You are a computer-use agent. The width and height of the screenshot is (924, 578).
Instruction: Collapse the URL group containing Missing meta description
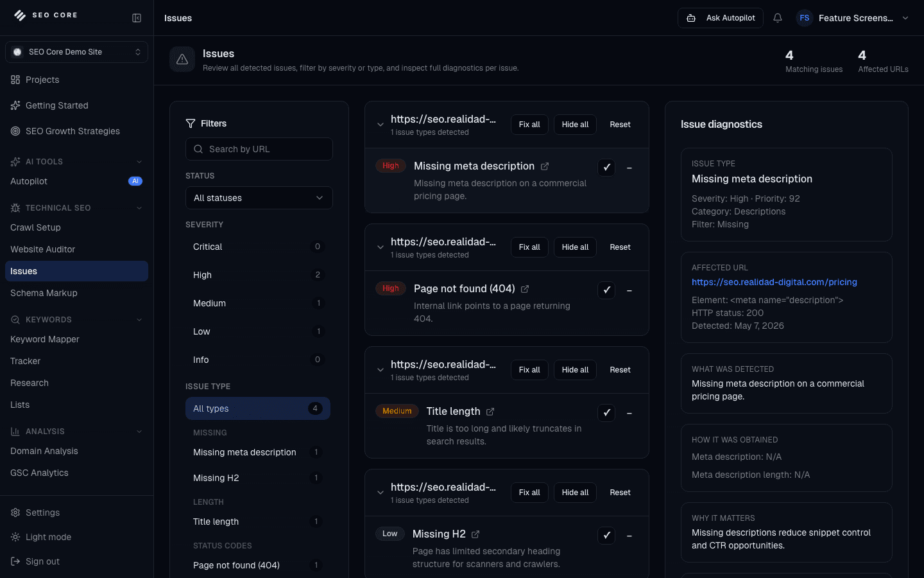(x=381, y=125)
